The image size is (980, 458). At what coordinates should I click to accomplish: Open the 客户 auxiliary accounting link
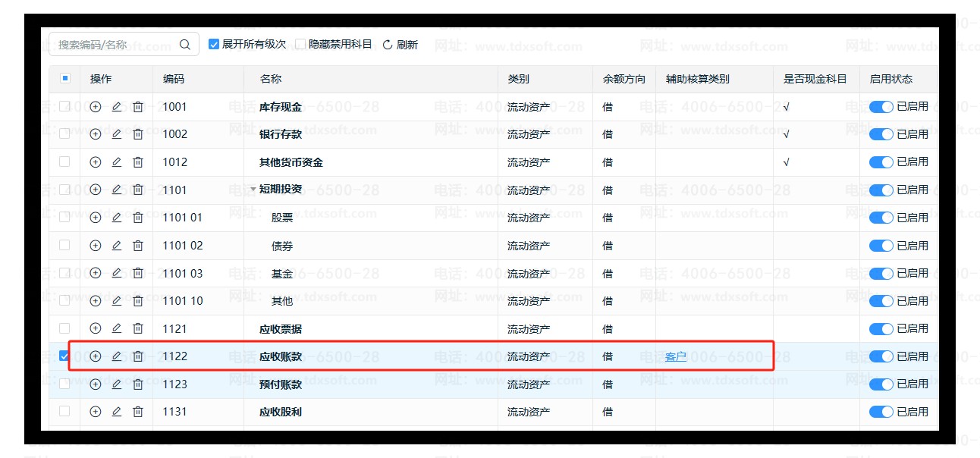coord(675,356)
